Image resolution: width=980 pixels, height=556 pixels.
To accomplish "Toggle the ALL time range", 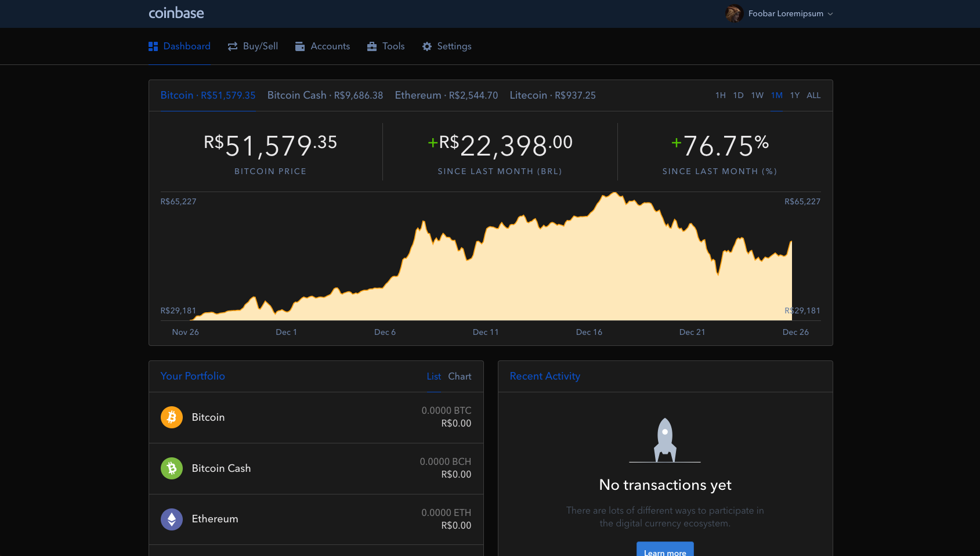I will point(813,95).
